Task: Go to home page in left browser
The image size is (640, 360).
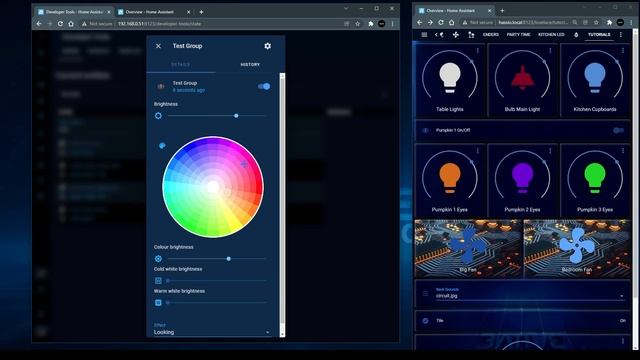Action: click(x=71, y=24)
